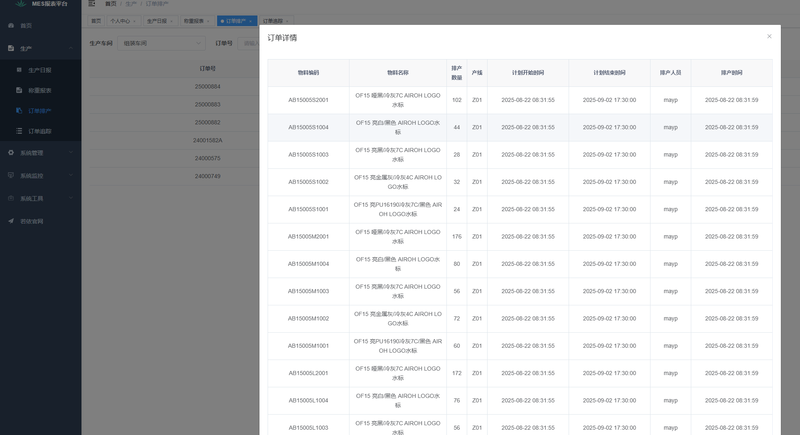Viewport: 800px width, 435px height.
Task: Click material code AB15005S1002
Action: pyautogui.click(x=308, y=182)
